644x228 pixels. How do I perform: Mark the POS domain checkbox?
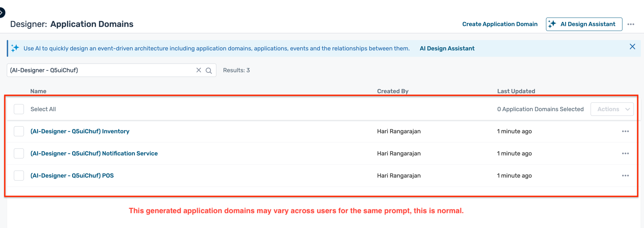pyautogui.click(x=19, y=176)
